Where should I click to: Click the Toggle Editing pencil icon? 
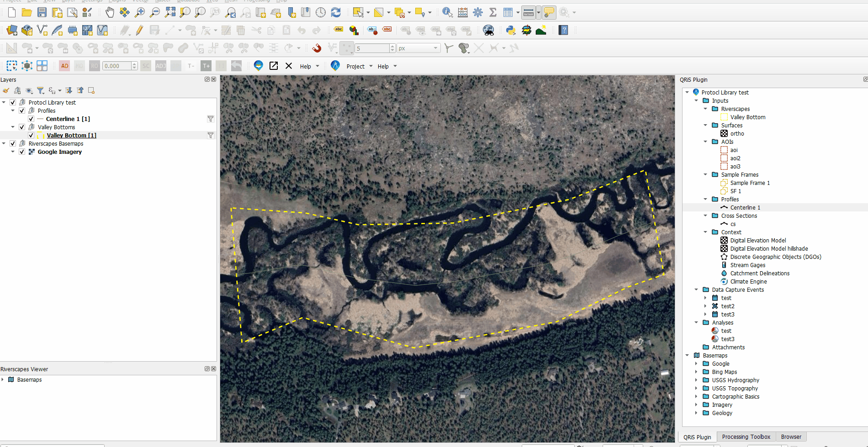(140, 31)
